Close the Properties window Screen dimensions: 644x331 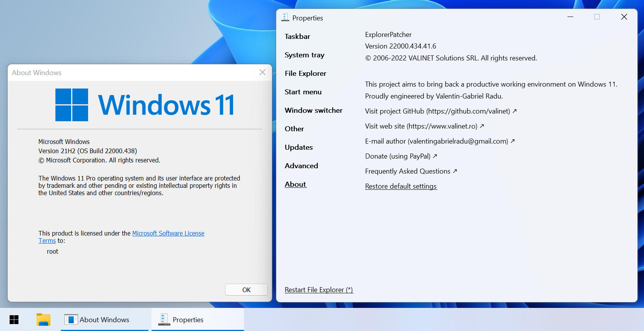pyautogui.click(x=624, y=17)
